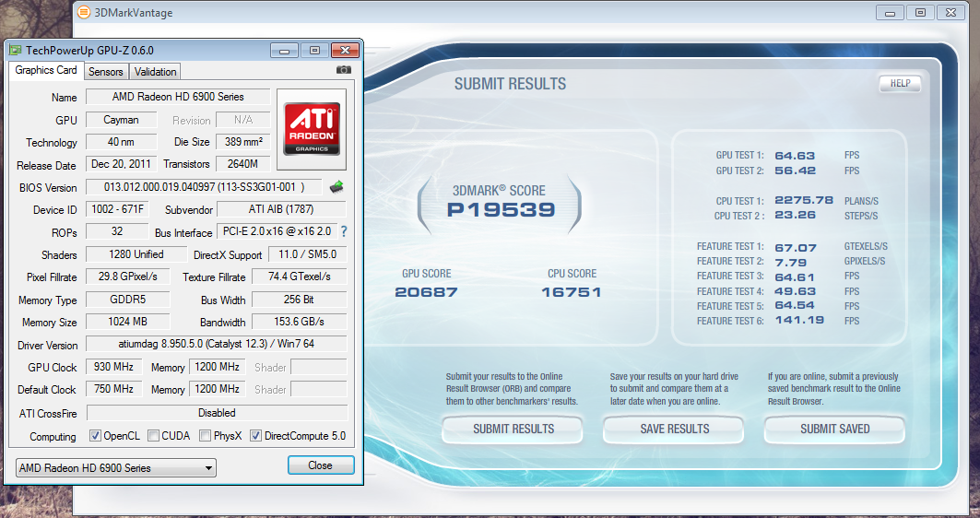980x518 pixels.
Task: Switch to the Validation tab
Action: click(x=155, y=71)
